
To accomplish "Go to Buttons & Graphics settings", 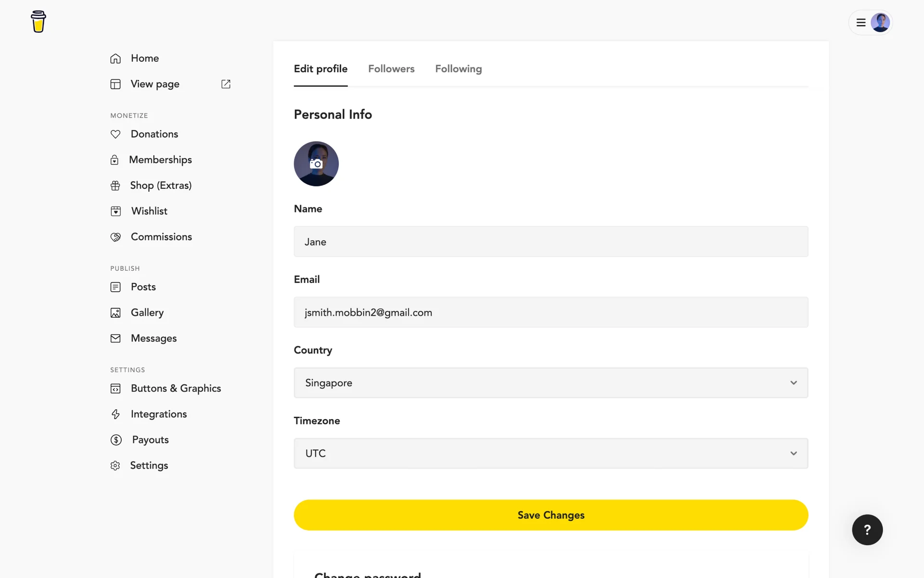I will (176, 388).
